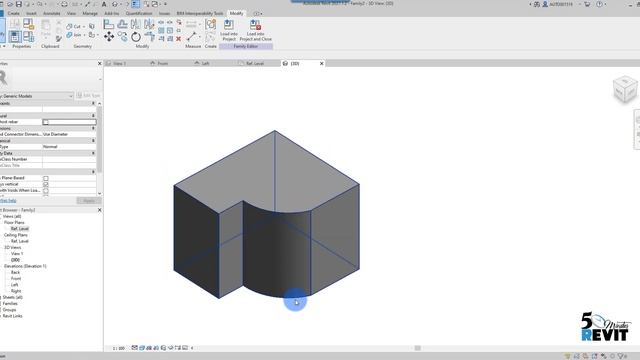The height and width of the screenshot is (360, 640).
Task: Select the Copy tool in Modify panel
Action: [x=122, y=37]
